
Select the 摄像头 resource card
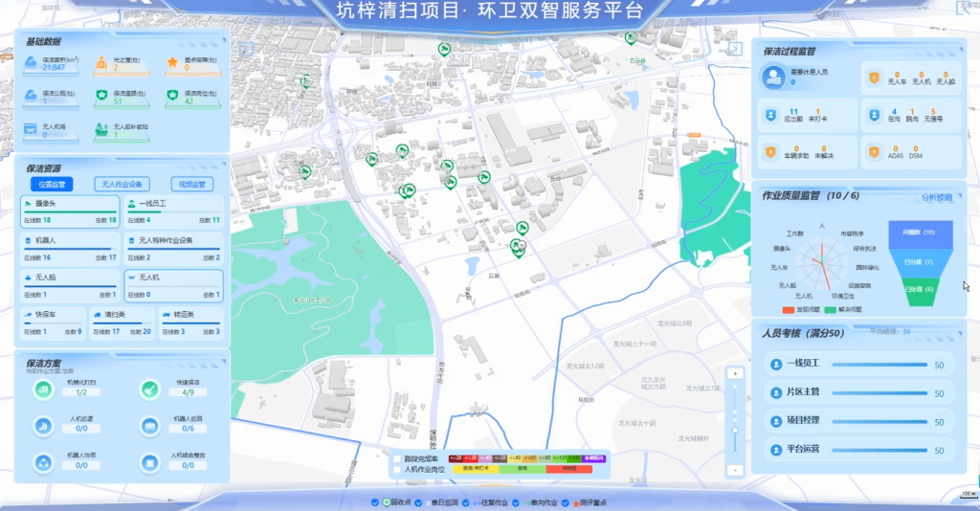pyautogui.click(x=69, y=211)
